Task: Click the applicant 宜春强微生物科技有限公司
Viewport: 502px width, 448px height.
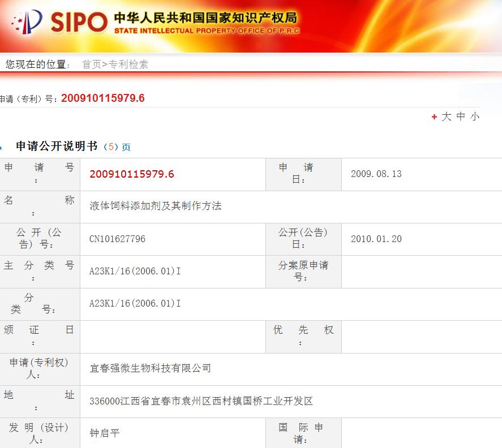Action: (x=150, y=369)
